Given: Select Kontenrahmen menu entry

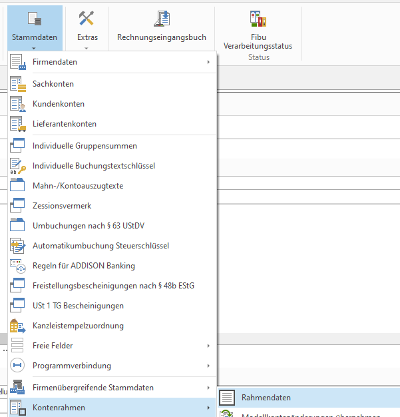Looking at the screenshot, I should tap(112, 407).
